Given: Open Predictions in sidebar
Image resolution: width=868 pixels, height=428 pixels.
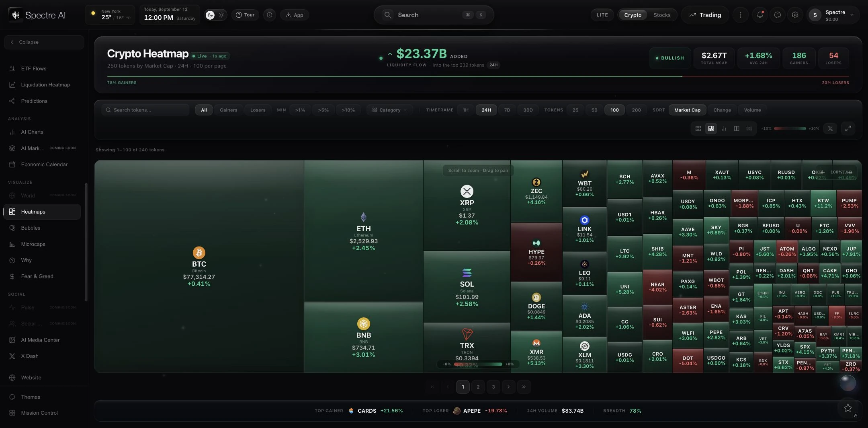Looking at the screenshot, I should [42, 101].
